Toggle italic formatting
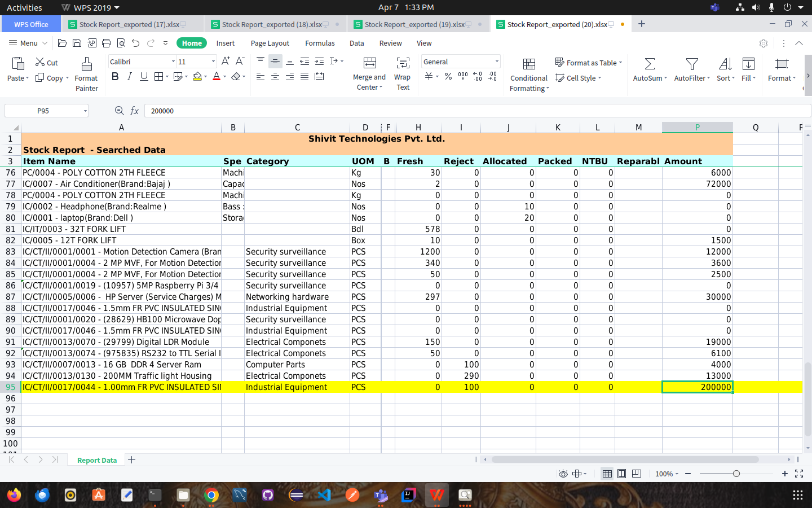812x508 pixels. 130,77
